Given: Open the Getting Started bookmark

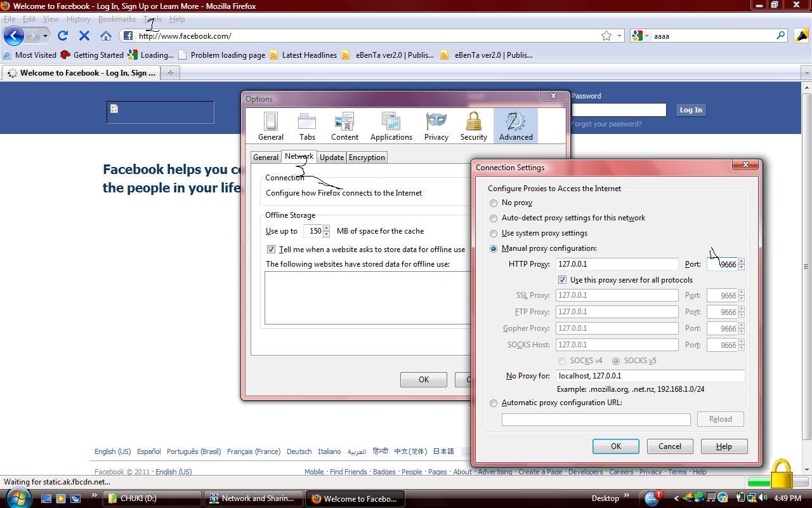Looking at the screenshot, I should tap(93, 55).
